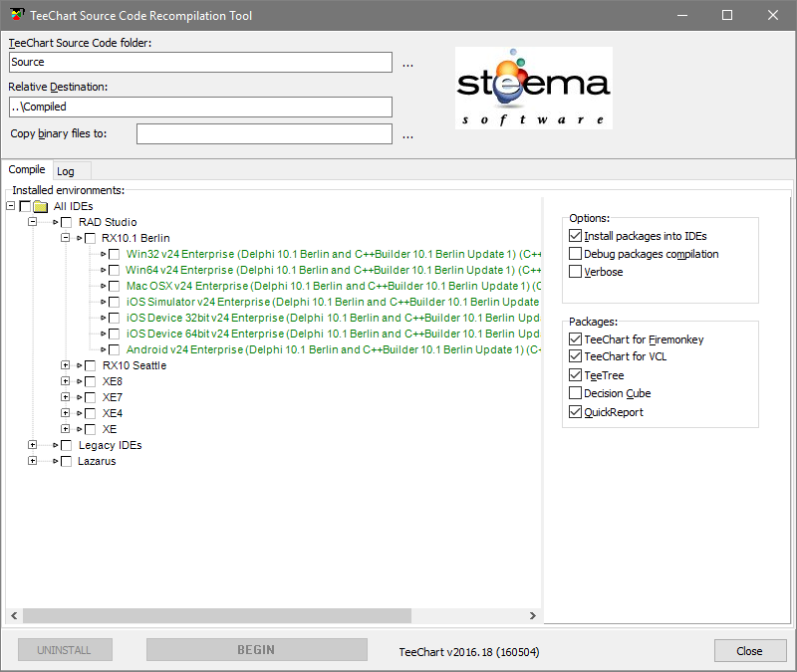
Task: Click the All IDEs folder icon
Action: [40, 206]
